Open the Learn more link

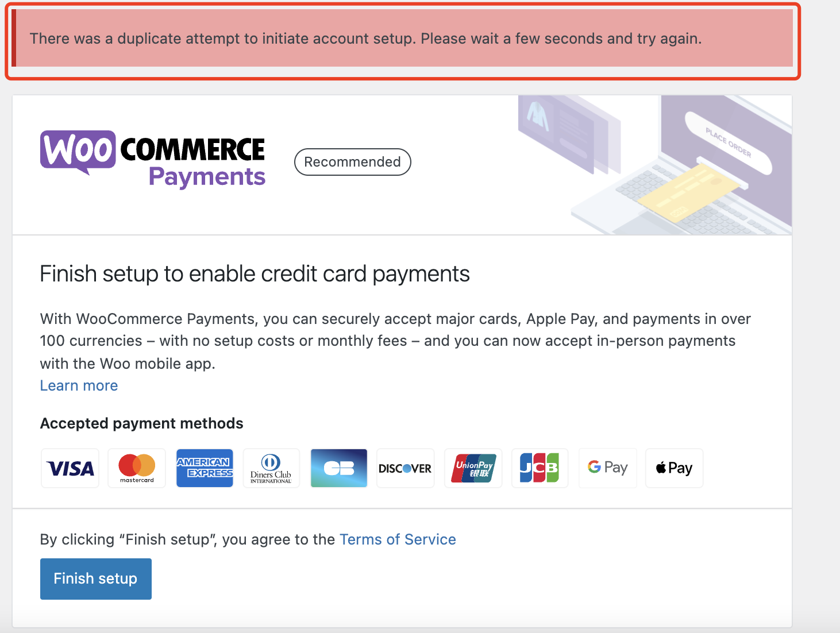point(79,385)
